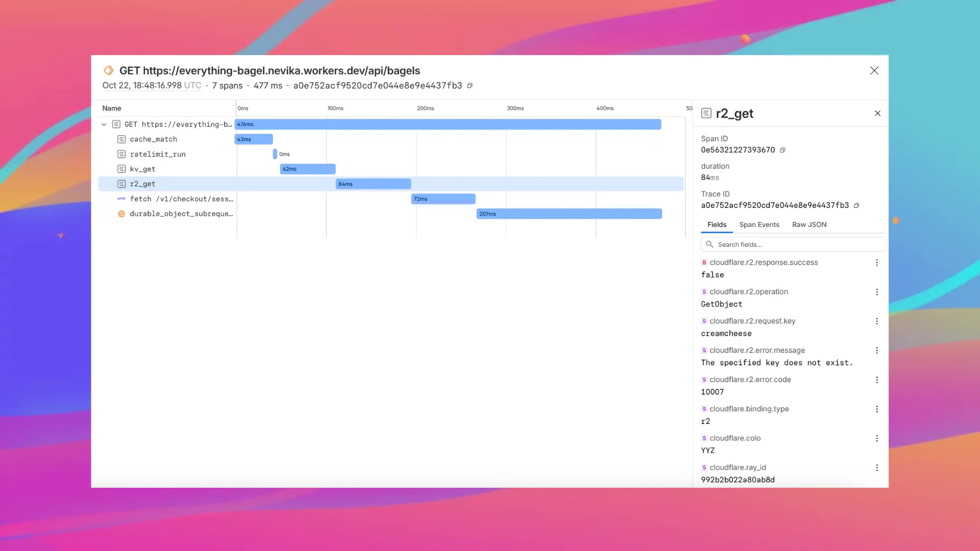
Task: Open options for cloudflare.r2.error.code field
Action: click(x=877, y=380)
